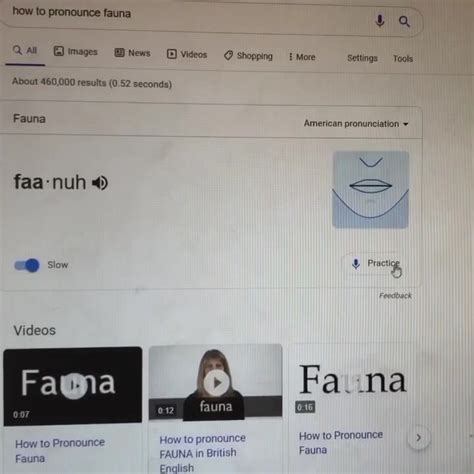Click the Feedback link
The image size is (474, 474).
(x=395, y=295)
